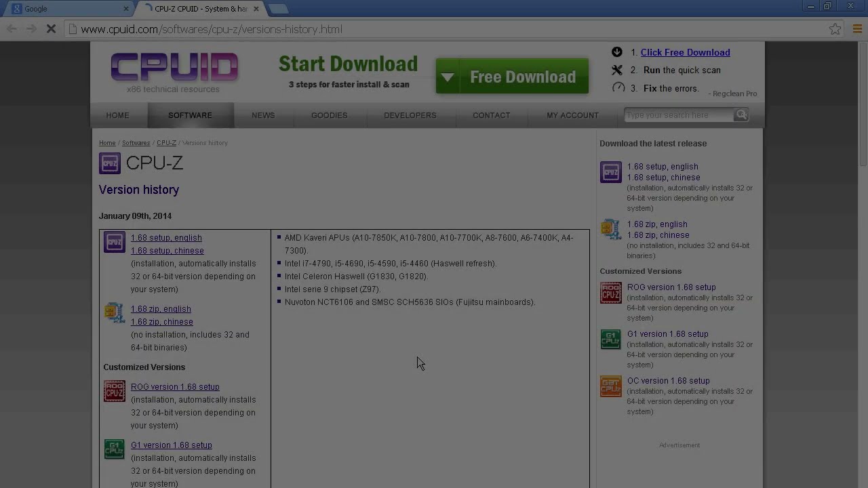868x488 pixels.
Task: Open the MY ACCOUNT navigation item
Action: [573, 115]
